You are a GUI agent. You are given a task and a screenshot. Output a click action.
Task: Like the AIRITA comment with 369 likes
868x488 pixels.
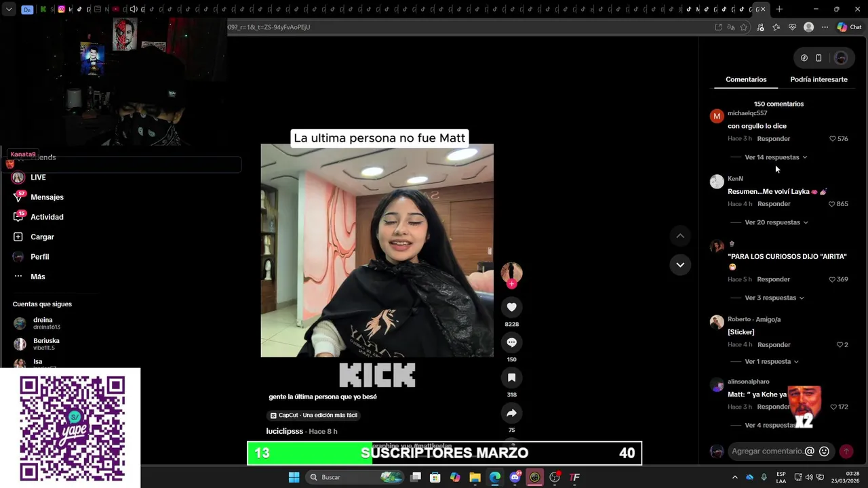coord(833,279)
